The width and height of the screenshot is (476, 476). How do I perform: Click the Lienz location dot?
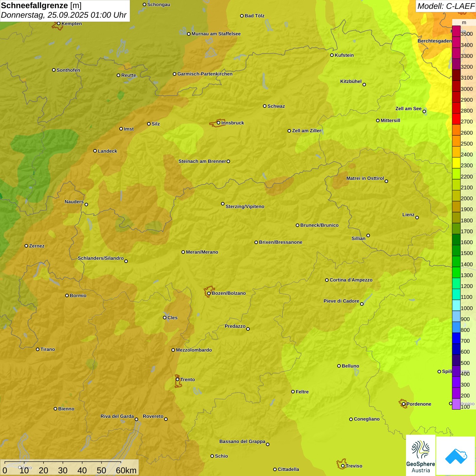coord(417,218)
